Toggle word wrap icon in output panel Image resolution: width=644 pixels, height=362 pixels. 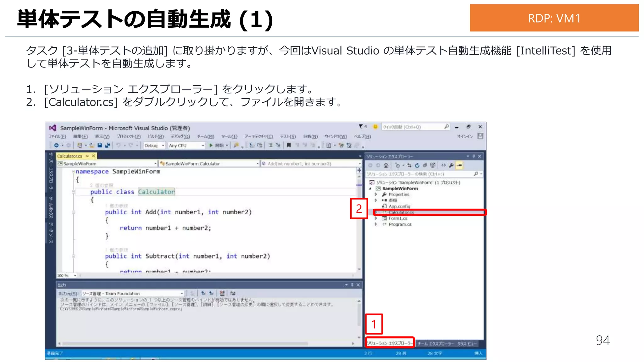233,293
